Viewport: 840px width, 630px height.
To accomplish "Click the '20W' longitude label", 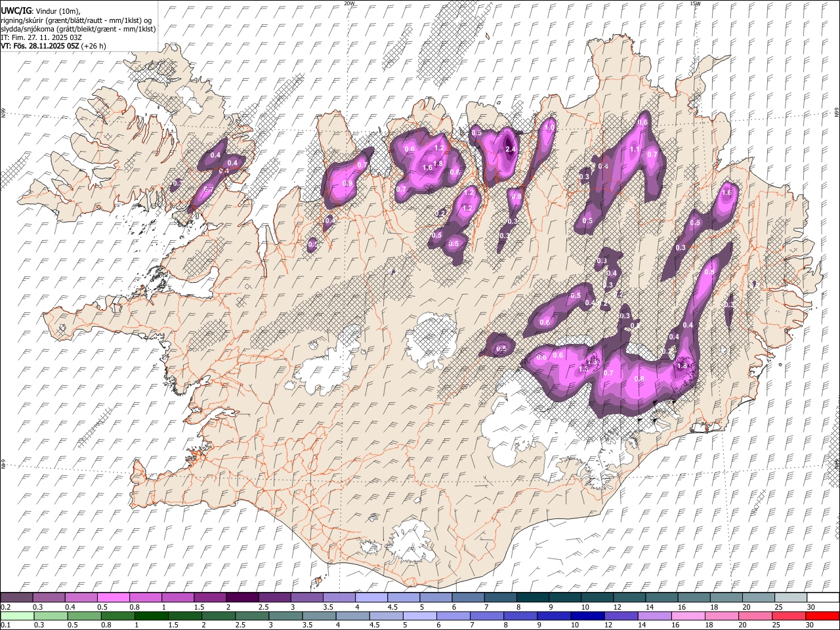I will pos(349,3).
